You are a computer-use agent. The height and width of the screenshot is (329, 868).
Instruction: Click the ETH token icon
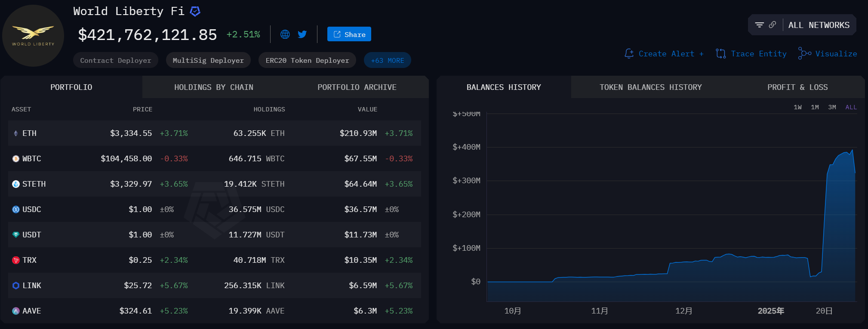[x=16, y=133]
